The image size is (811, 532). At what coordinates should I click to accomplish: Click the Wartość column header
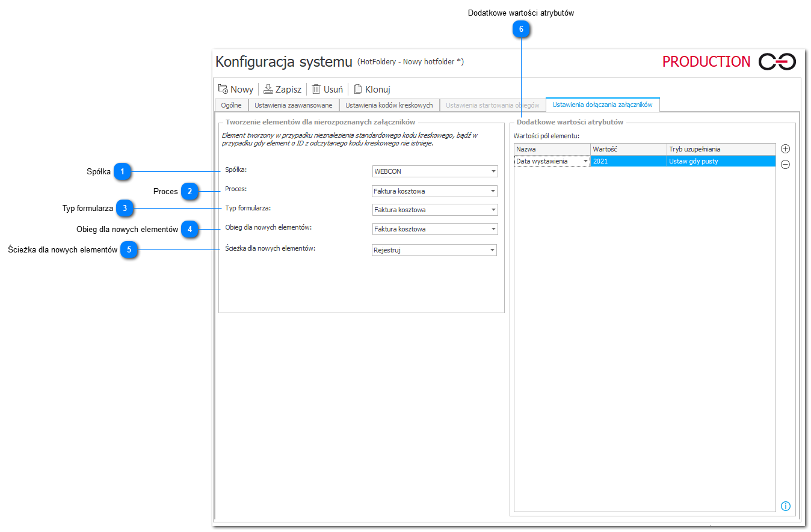(x=629, y=149)
